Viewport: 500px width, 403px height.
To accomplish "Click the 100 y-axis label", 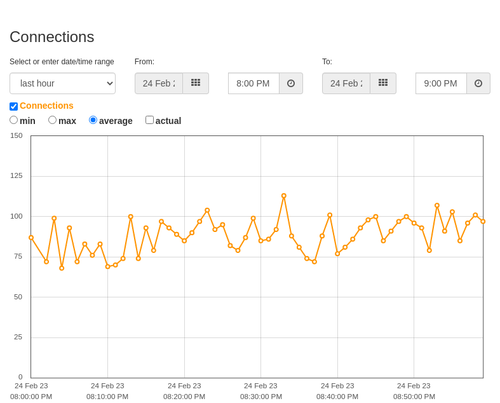I will [x=16, y=216].
